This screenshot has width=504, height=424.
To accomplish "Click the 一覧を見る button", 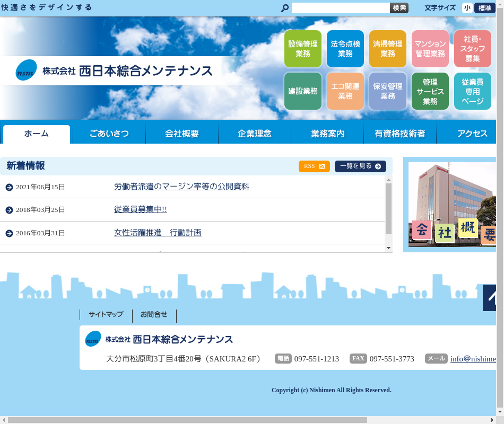I will [x=360, y=166].
